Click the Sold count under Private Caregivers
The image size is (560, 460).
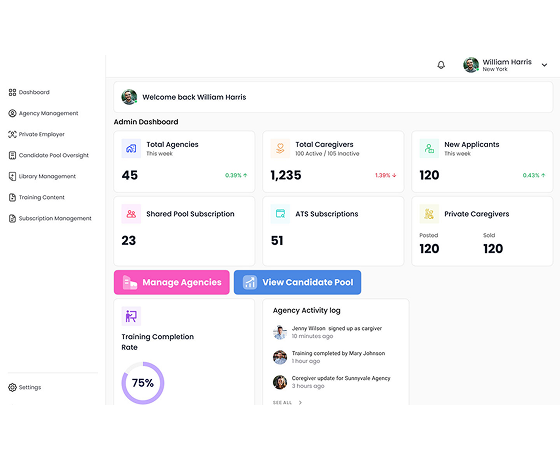[493, 249]
